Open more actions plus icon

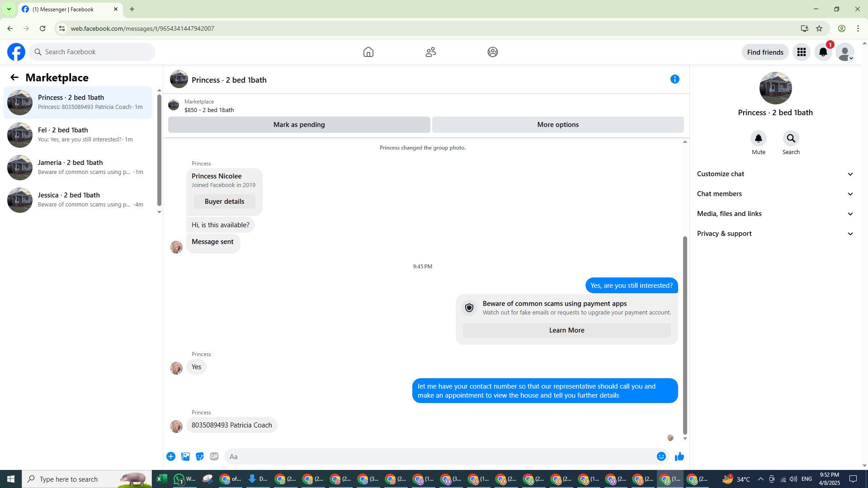171,457
